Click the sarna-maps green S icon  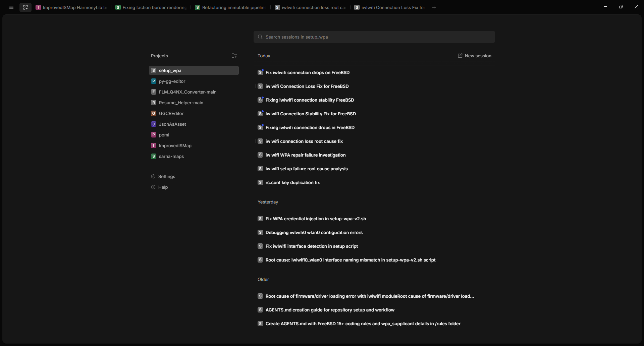[154, 156]
